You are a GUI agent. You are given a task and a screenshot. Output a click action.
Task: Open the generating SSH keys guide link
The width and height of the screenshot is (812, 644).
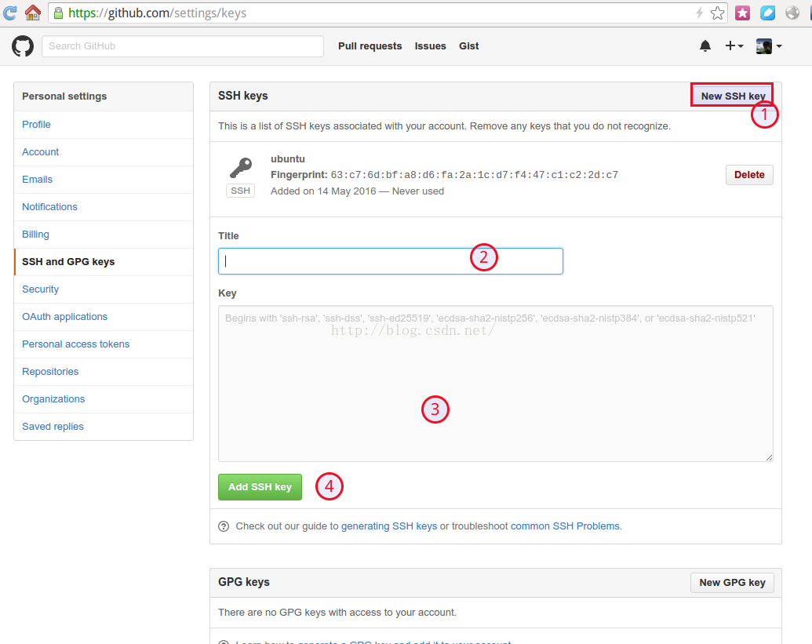click(x=389, y=526)
